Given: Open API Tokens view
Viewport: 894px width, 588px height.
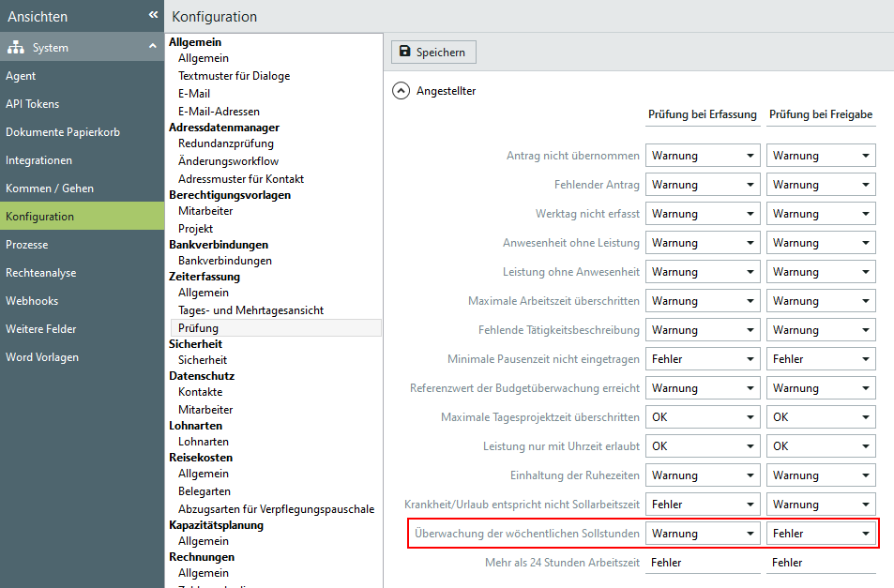Looking at the screenshot, I should [x=32, y=104].
